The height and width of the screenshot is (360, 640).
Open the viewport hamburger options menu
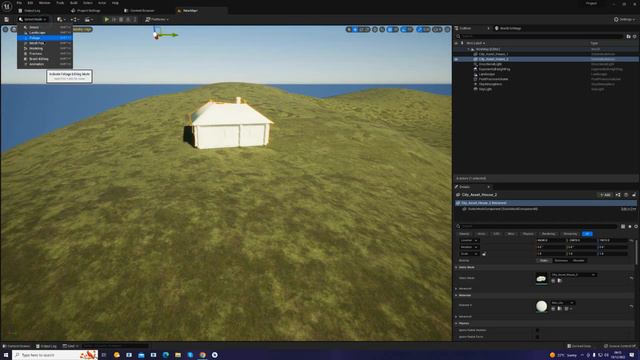pos(5,29)
